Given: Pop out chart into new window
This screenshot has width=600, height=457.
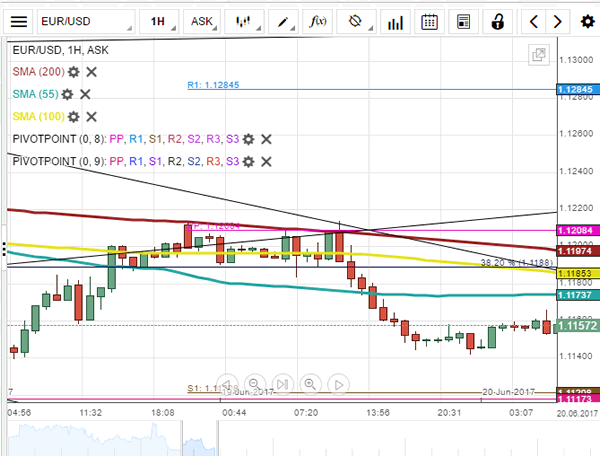Looking at the screenshot, I should pos(539,55).
